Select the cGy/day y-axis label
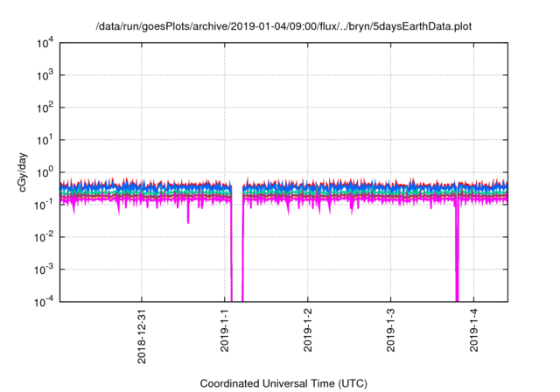560x392 pixels. 22,172
